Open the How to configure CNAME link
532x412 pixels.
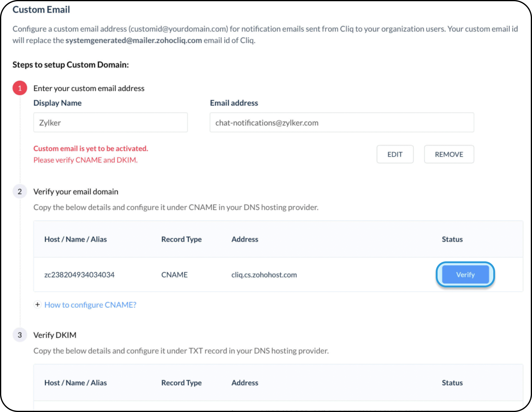pos(90,305)
